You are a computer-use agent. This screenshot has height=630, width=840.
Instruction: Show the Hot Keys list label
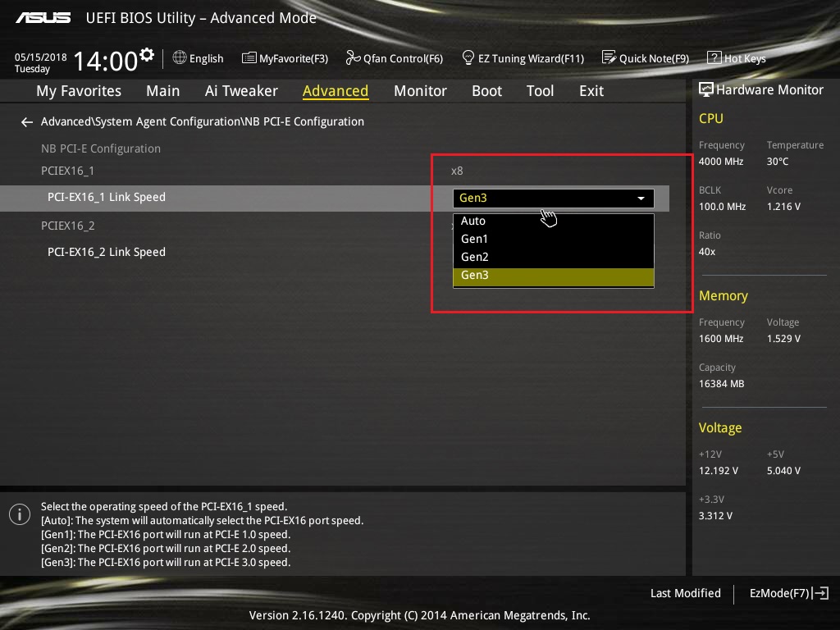pos(745,58)
